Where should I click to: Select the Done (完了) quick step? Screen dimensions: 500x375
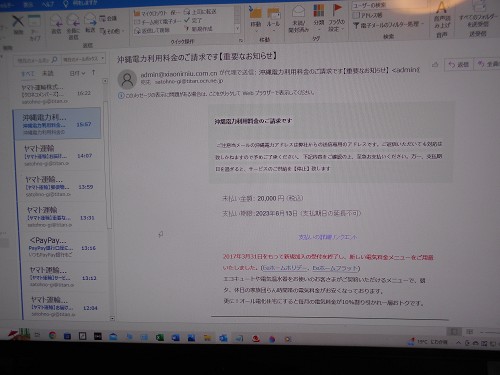[x=193, y=20]
